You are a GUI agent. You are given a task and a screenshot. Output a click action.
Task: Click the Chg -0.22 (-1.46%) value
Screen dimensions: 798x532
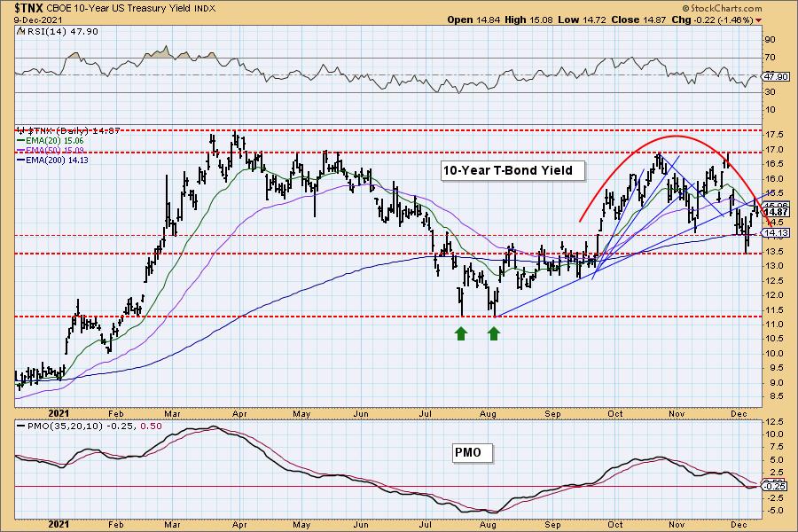(x=712, y=20)
